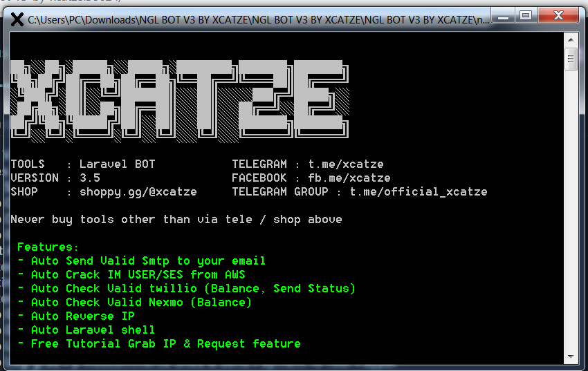Viewport: 588px width, 371px height.
Task: Click the scrollbar up arrow
Action: 571,40
